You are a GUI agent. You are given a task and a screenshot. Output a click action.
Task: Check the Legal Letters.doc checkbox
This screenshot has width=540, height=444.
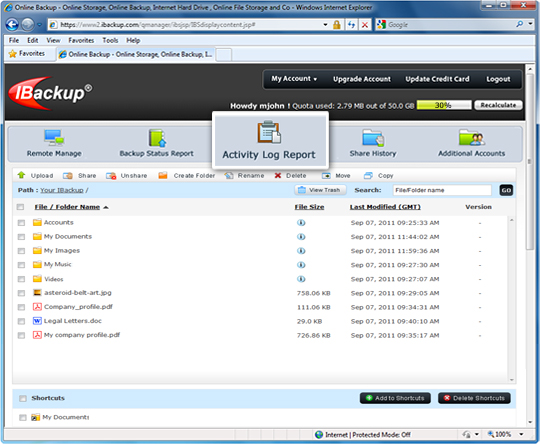(21, 321)
